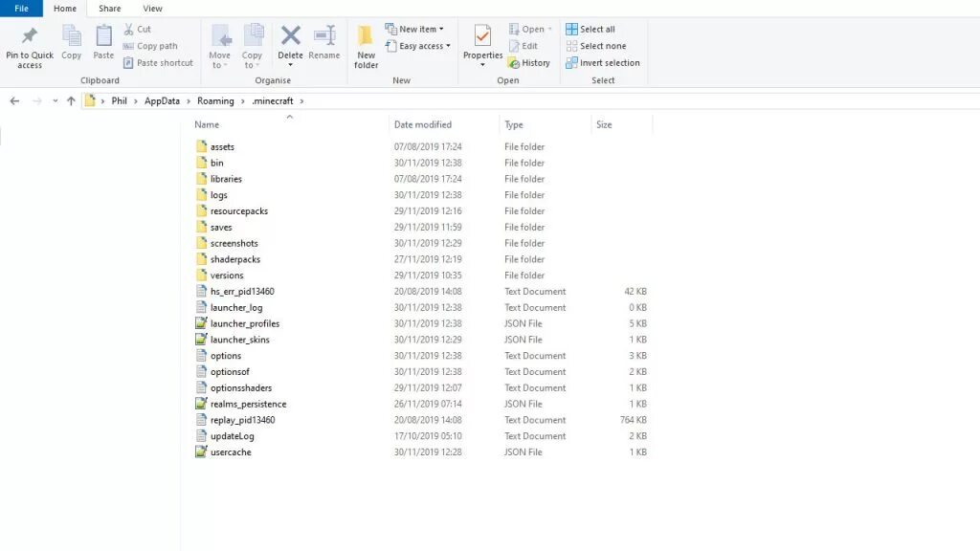Select launcher_skins JSON file icon
The image size is (980, 551).
pyautogui.click(x=201, y=340)
